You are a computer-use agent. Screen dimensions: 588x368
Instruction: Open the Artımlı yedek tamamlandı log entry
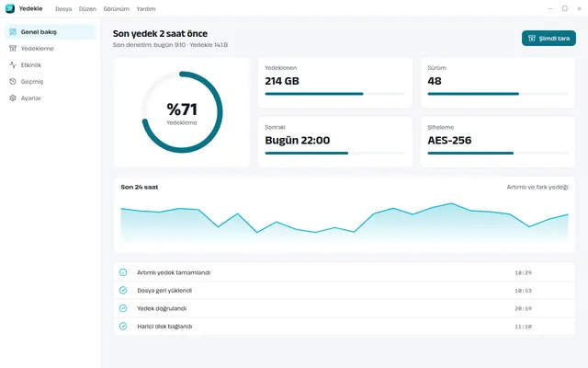point(345,272)
